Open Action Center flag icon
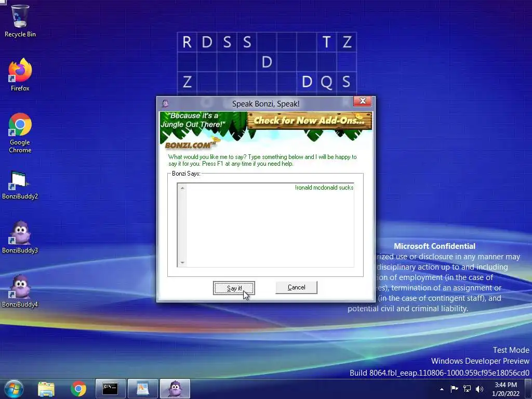This screenshot has height=399, width=532. (454, 389)
